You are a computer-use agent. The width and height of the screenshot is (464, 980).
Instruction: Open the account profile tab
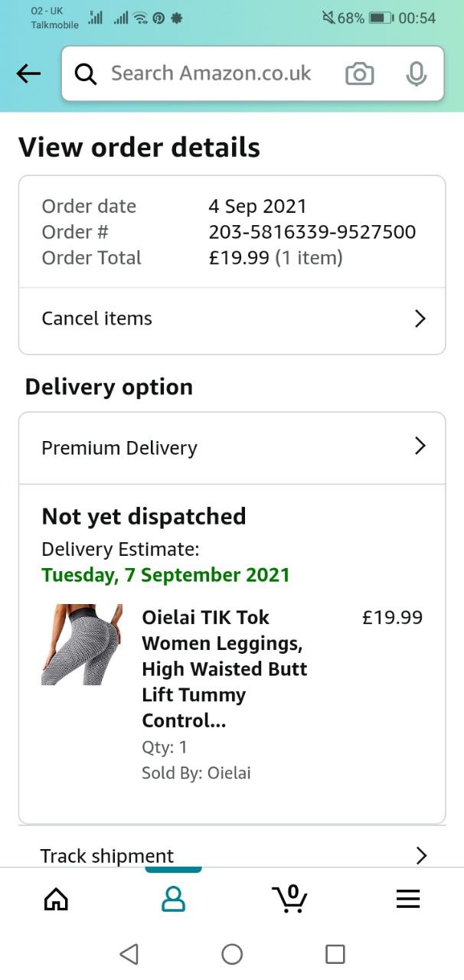(174, 899)
